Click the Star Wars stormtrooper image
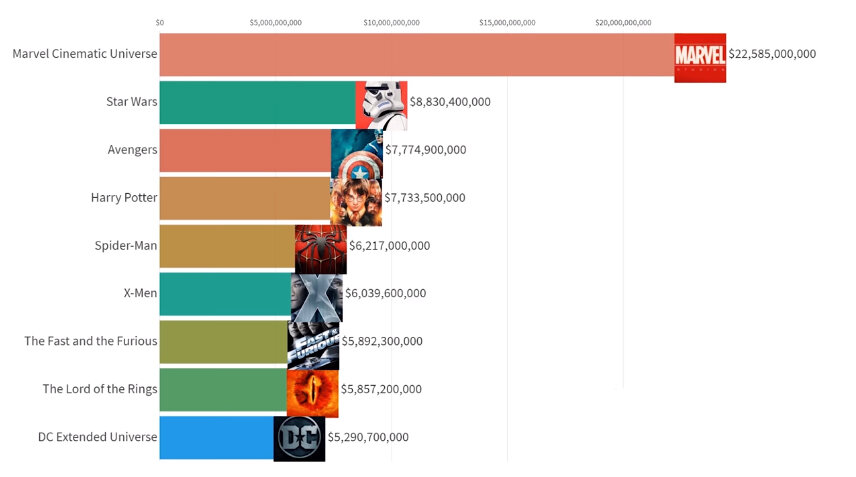This screenshot has height=477, width=856. click(382, 106)
